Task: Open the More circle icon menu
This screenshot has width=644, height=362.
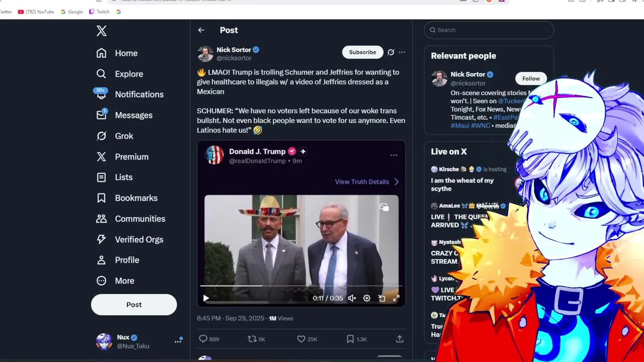Action: point(101,281)
